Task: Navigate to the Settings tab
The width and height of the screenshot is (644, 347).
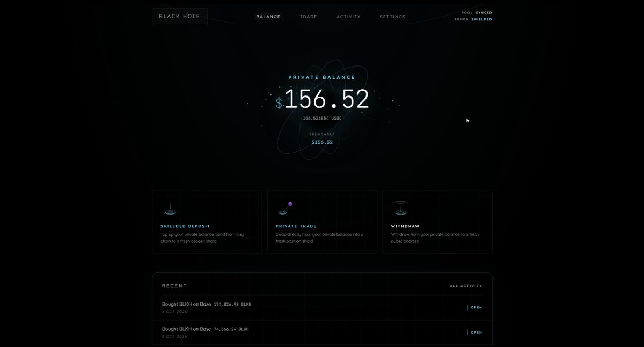Action: pyautogui.click(x=393, y=17)
